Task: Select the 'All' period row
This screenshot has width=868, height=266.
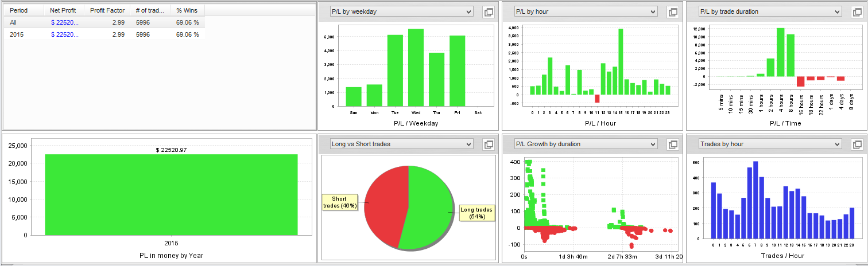Action: coord(104,22)
